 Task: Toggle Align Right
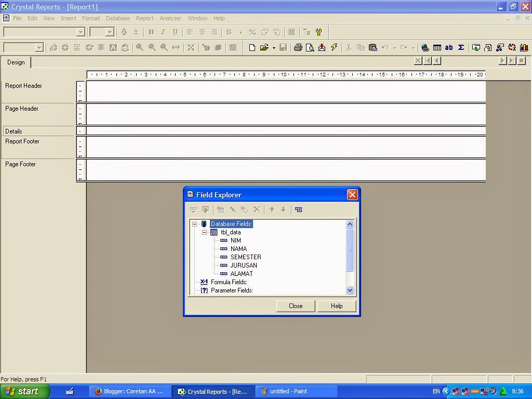point(214,32)
